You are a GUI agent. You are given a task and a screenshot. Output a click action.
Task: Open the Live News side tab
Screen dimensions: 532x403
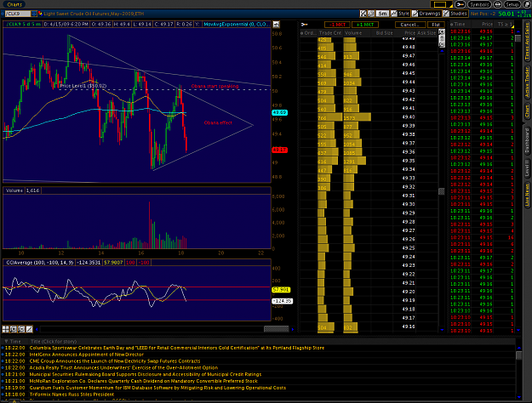point(527,195)
